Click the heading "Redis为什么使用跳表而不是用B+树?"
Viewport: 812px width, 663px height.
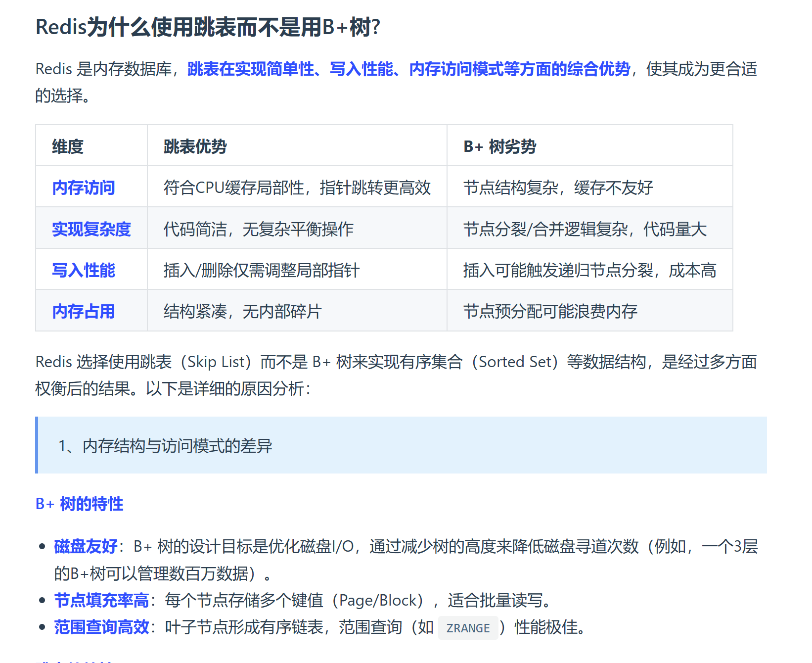208,27
